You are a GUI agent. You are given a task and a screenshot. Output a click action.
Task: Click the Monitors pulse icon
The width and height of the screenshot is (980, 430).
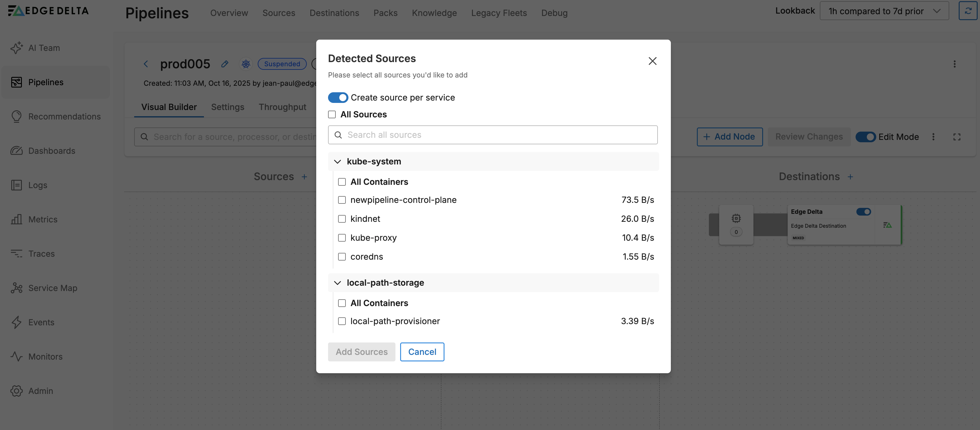(x=16, y=357)
